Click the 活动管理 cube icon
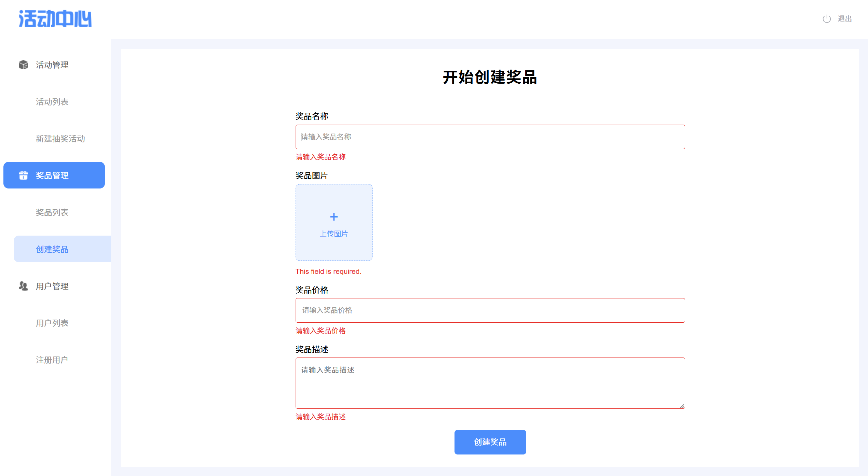868x476 pixels. 23,65
